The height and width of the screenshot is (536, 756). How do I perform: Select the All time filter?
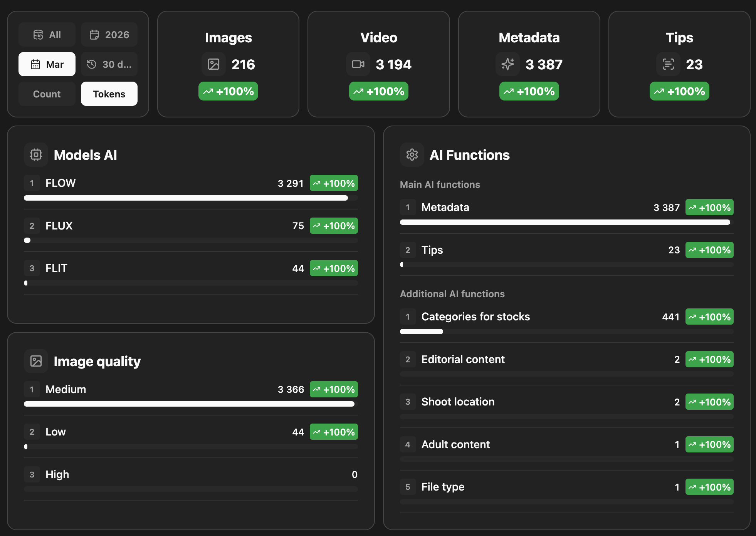click(x=47, y=35)
